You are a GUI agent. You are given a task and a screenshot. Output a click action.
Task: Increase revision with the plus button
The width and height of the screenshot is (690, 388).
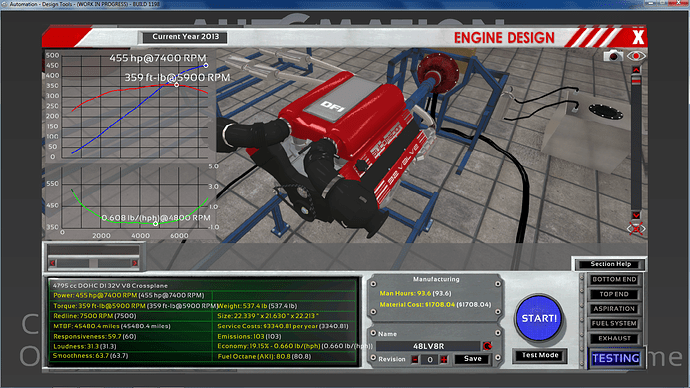click(x=444, y=359)
